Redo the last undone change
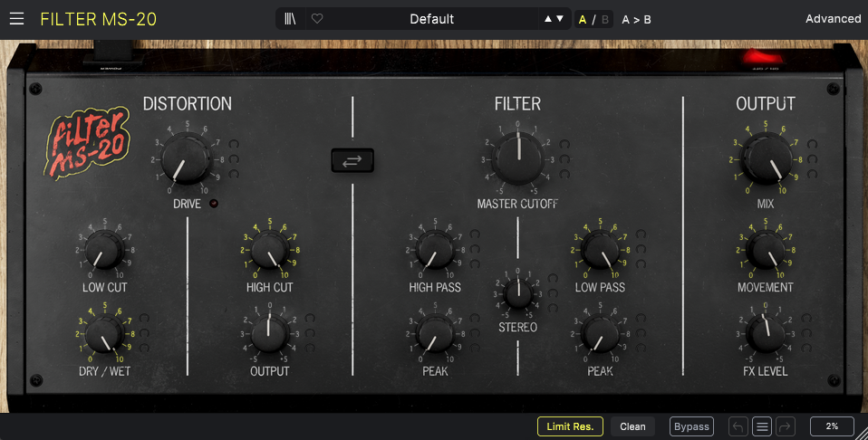Screen dimensions: 868x440 click(x=785, y=426)
